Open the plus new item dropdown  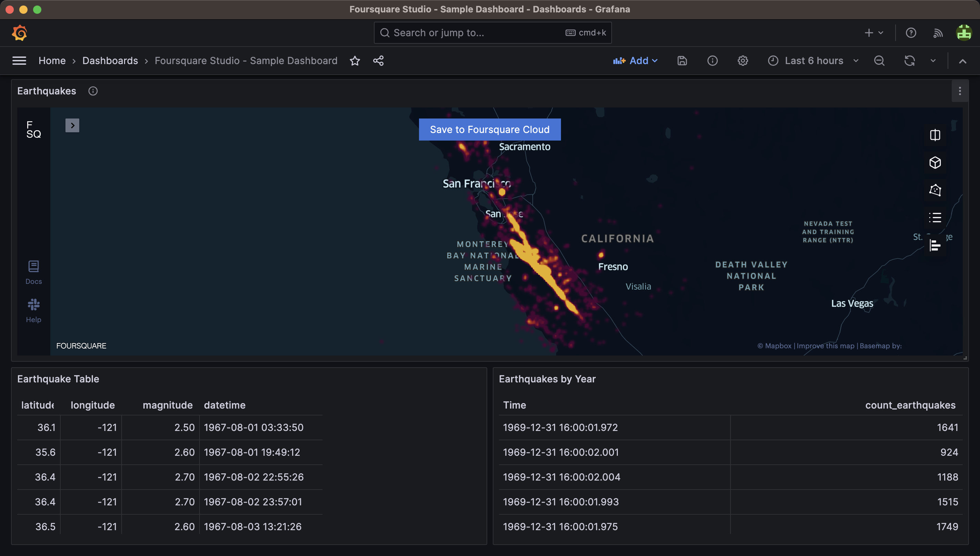pos(874,33)
